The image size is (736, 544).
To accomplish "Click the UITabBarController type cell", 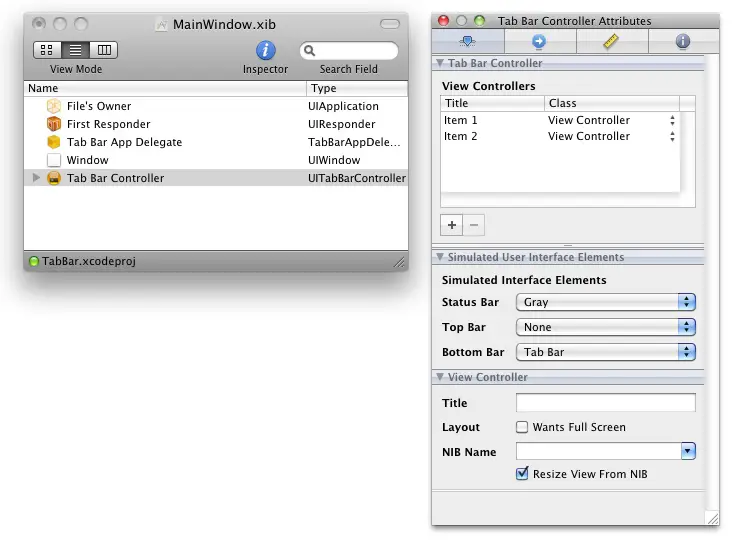I will [x=357, y=178].
